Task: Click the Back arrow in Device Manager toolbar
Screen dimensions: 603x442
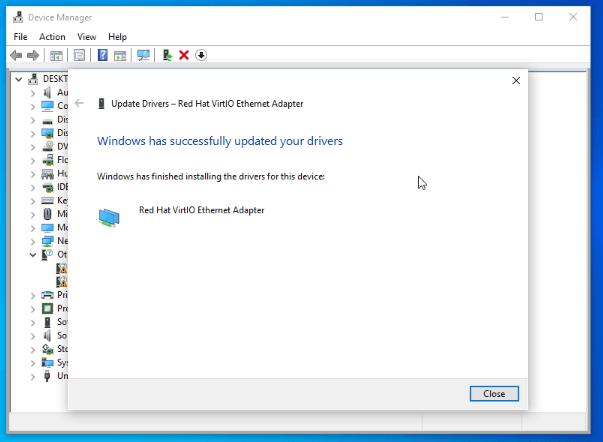Action: click(x=16, y=55)
